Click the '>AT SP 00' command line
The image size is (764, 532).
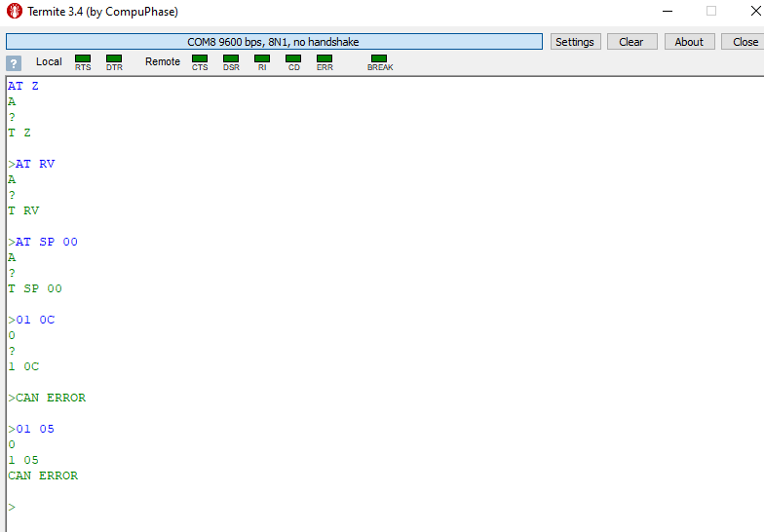click(43, 242)
